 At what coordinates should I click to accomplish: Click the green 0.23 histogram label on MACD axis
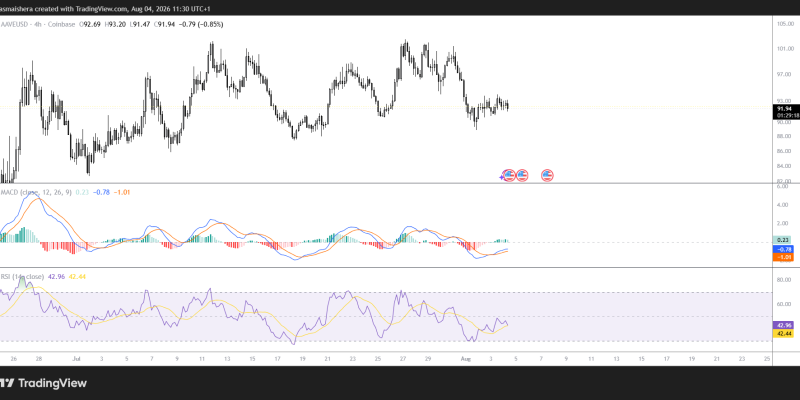[784, 240]
